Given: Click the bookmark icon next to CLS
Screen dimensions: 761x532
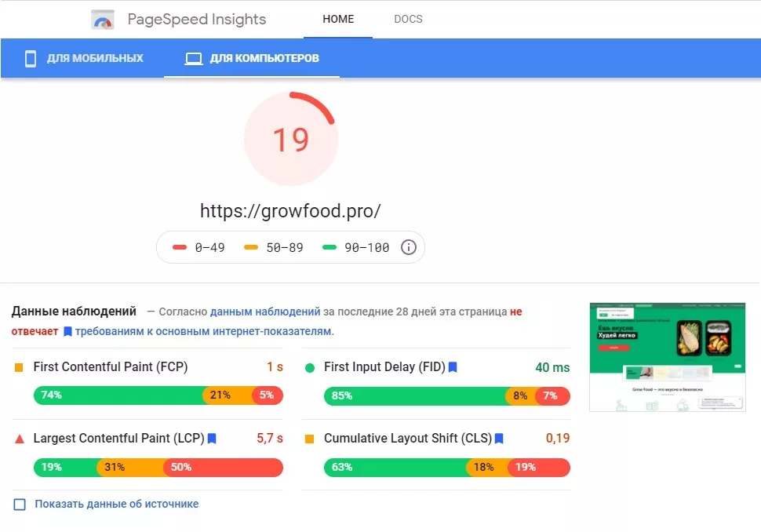Looking at the screenshot, I should coord(499,439).
